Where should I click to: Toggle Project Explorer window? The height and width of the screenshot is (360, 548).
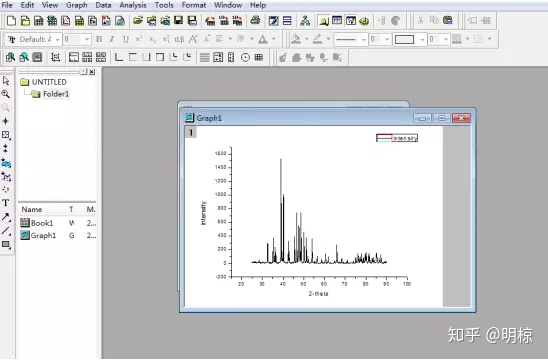click(x=324, y=21)
